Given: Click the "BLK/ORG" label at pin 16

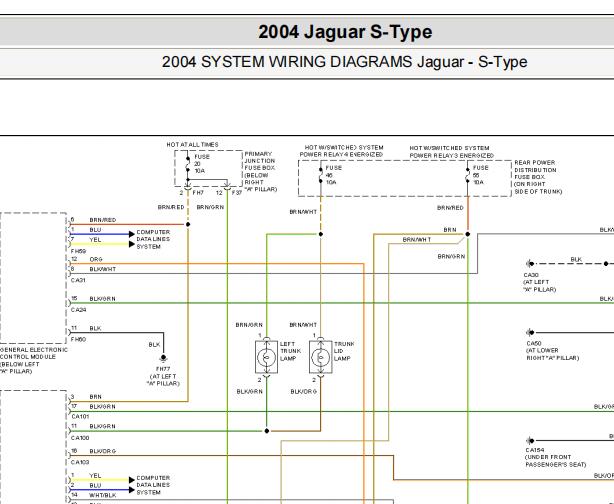Looking at the screenshot, I should [103, 451].
